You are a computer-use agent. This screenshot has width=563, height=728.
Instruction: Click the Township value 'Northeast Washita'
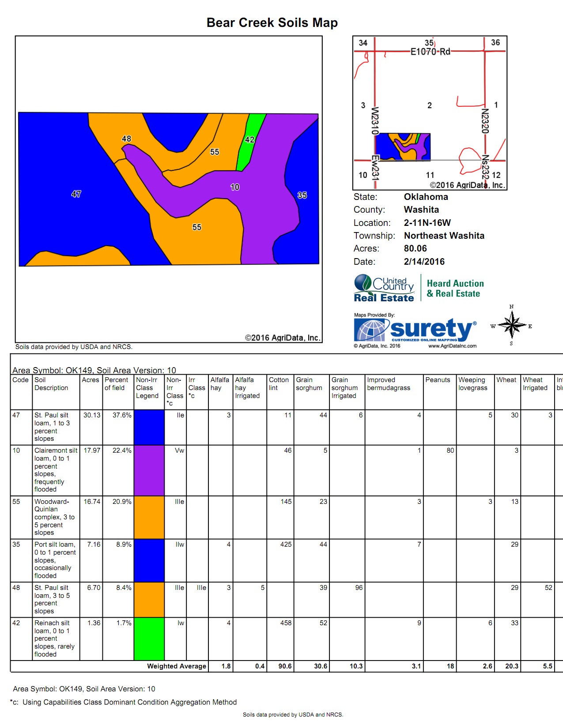click(444, 236)
